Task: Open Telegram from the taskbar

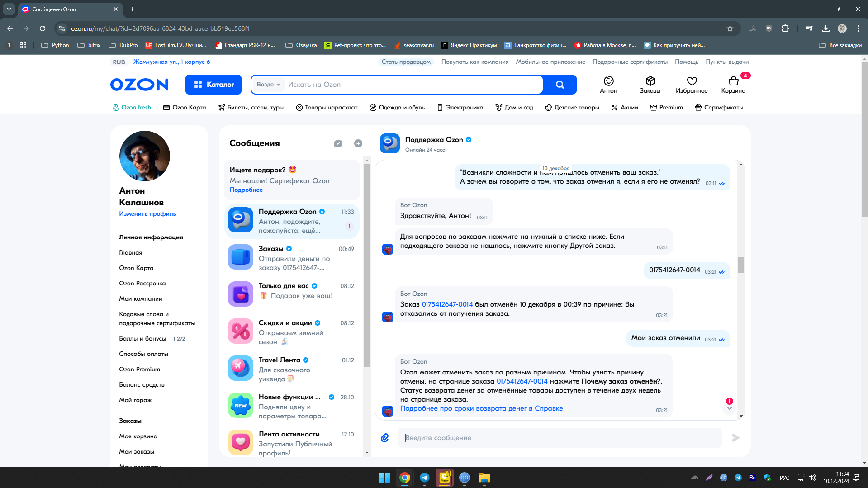Action: pos(425,478)
